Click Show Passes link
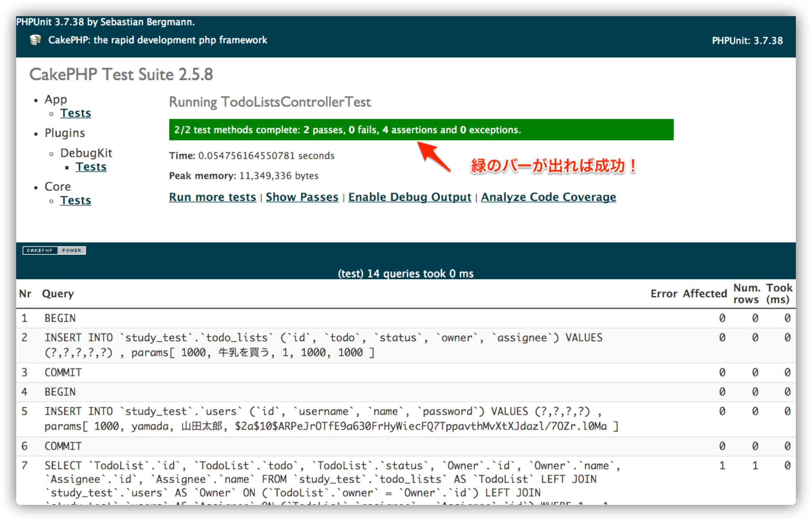 302,197
